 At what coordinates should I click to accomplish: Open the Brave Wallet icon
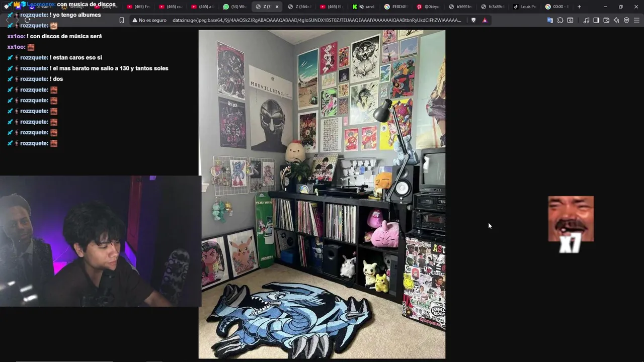[x=606, y=20]
